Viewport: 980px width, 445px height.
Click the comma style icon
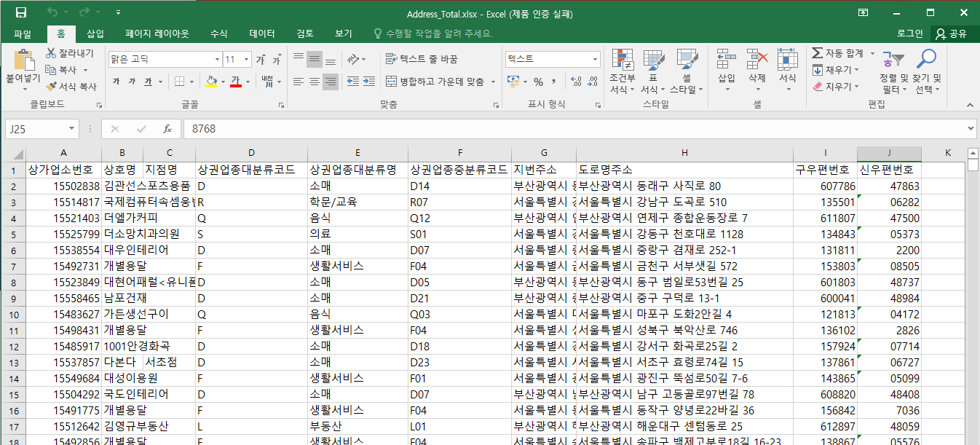click(x=554, y=82)
